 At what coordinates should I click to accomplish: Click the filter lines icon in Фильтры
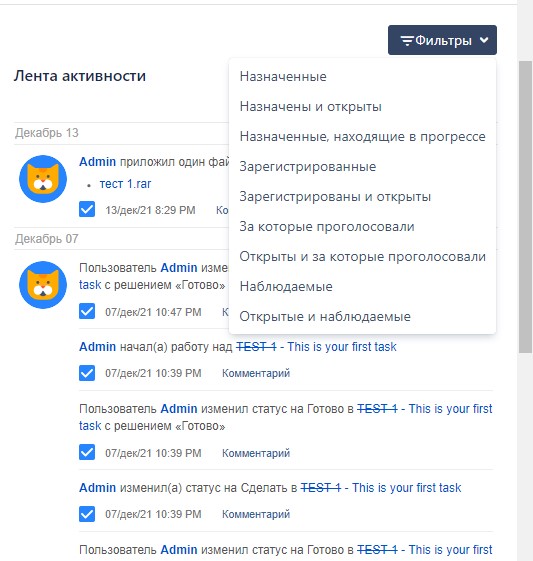tap(407, 41)
